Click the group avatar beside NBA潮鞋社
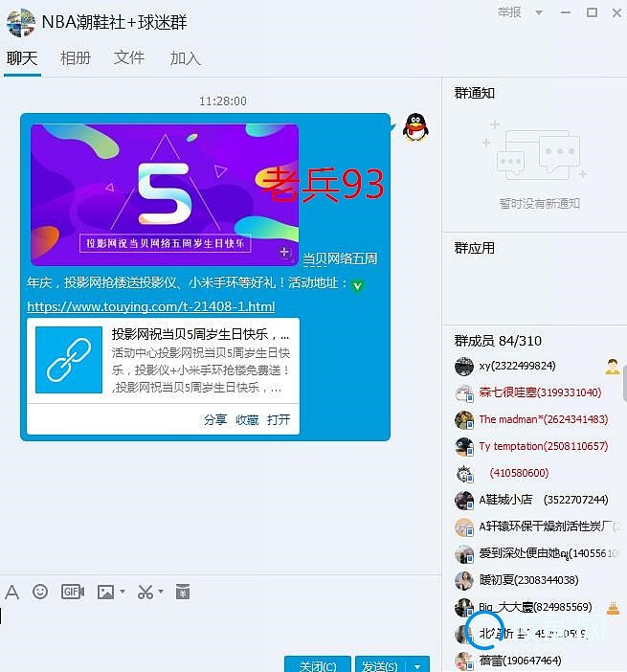The image size is (627, 672). pos(21,22)
